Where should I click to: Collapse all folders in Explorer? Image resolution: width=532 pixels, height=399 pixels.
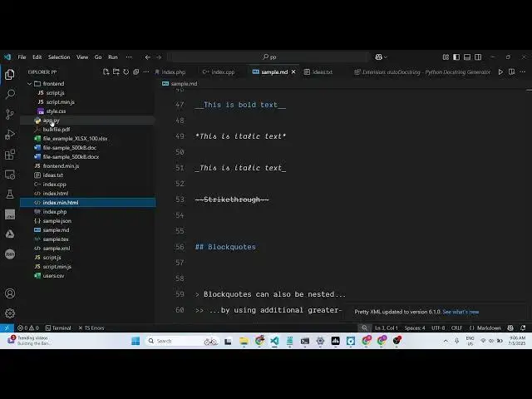coord(136,72)
